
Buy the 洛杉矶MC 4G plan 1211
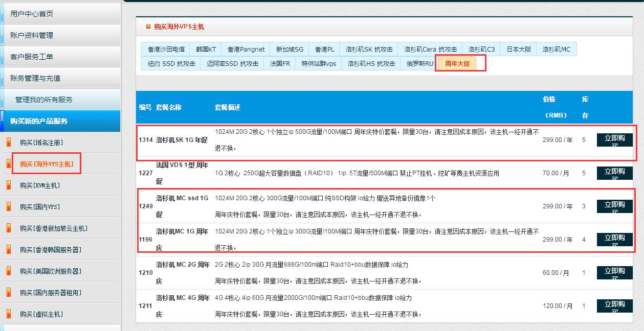[x=614, y=306]
